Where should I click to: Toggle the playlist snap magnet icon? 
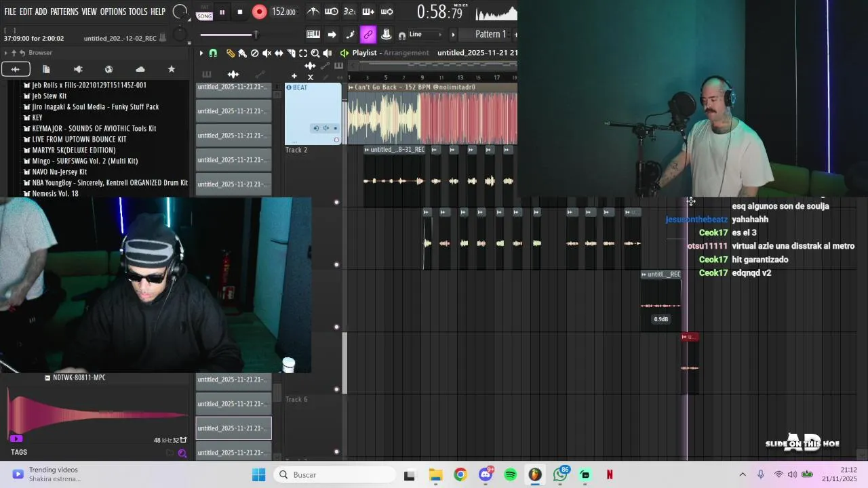tap(213, 53)
